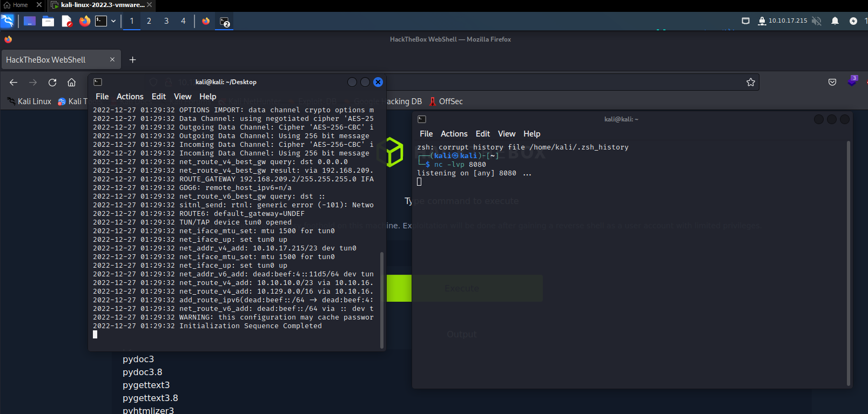Switch to workspace 4
The height and width of the screenshot is (414, 868).
[183, 21]
